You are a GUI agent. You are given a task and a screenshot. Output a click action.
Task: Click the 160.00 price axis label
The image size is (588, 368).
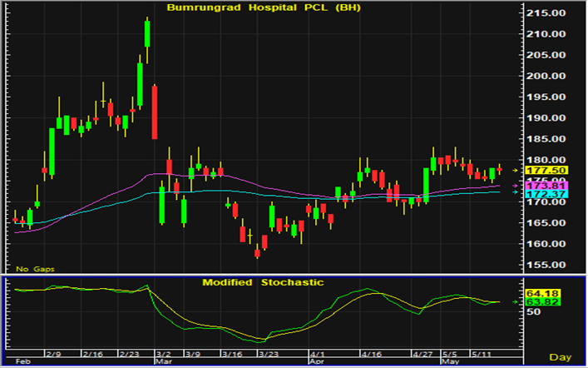(546, 244)
